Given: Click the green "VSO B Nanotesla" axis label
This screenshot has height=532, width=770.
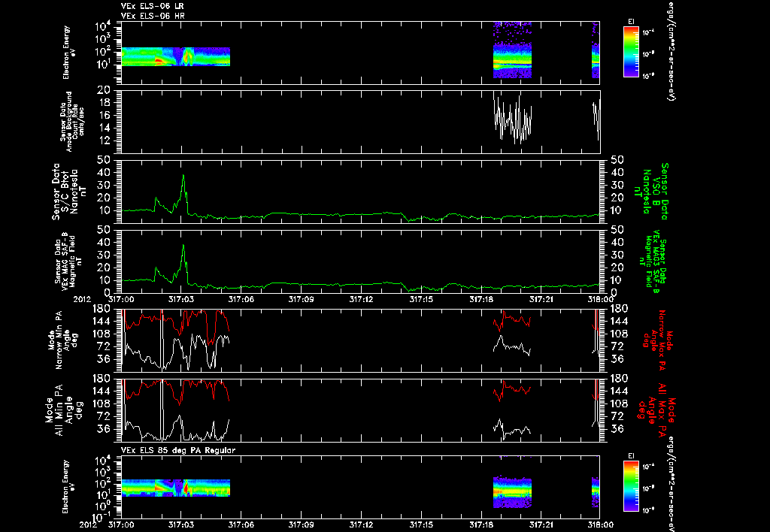Looking at the screenshot, I should [651, 192].
